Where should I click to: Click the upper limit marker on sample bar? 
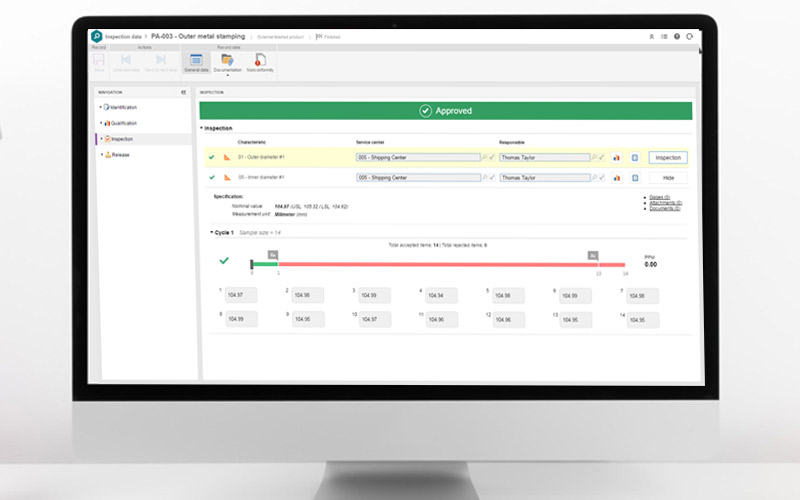pyautogui.click(x=593, y=255)
